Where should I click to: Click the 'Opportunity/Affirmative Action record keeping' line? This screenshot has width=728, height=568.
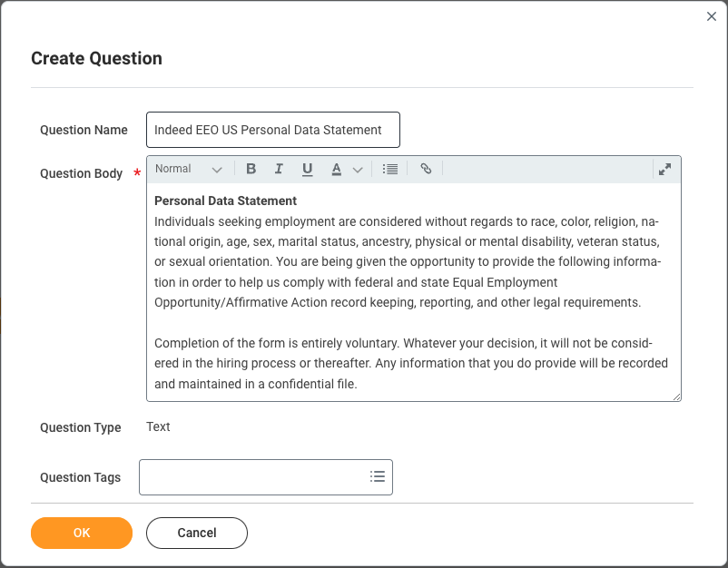(x=398, y=302)
